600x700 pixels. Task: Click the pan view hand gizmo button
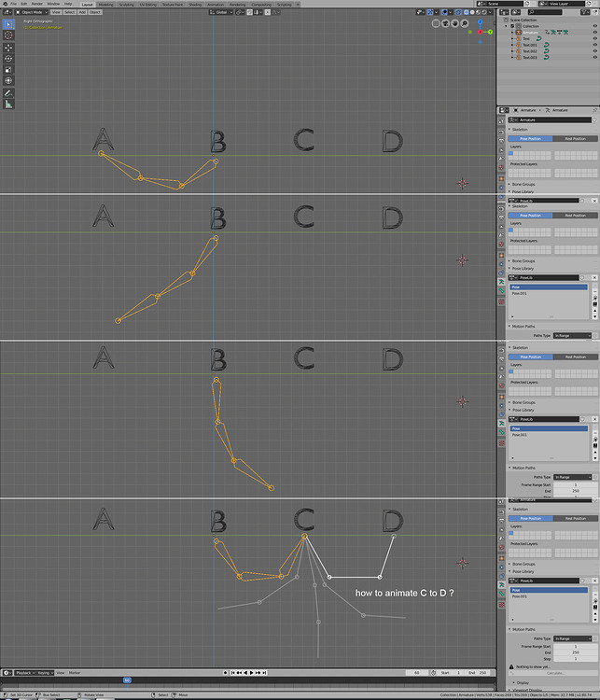coord(455,23)
